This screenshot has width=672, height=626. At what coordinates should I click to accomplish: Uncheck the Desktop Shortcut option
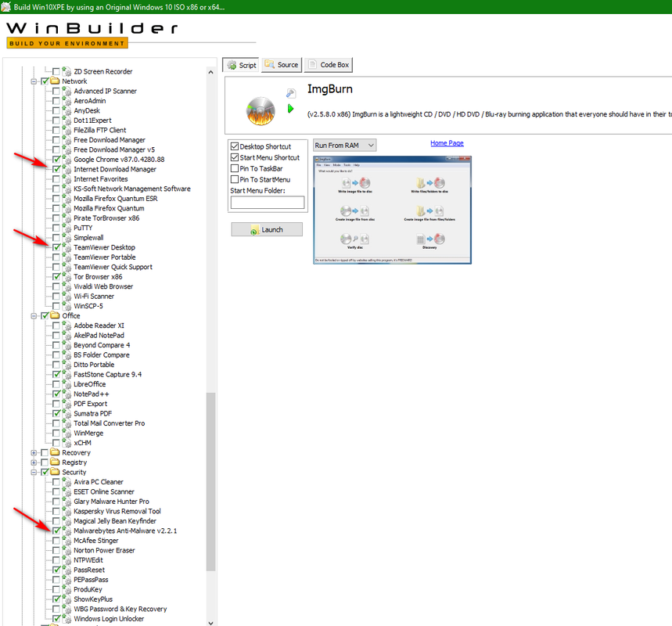235,146
